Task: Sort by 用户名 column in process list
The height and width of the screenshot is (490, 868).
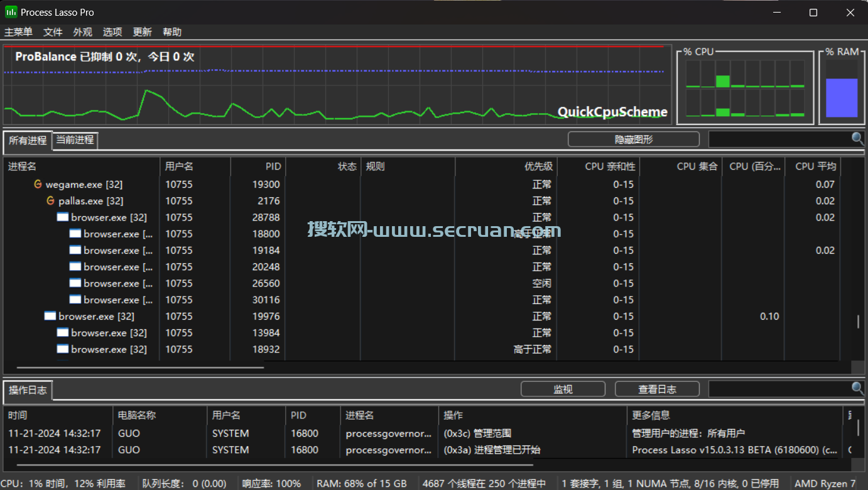Action: tap(195, 166)
